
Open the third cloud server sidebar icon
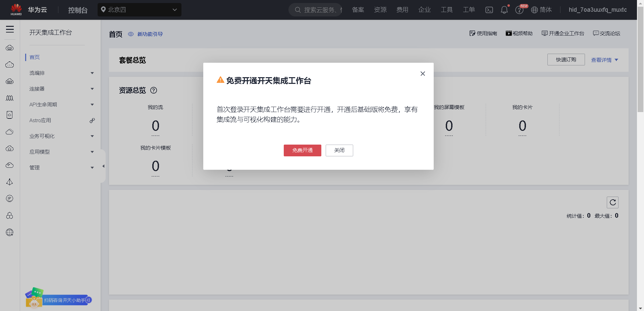pos(10,81)
